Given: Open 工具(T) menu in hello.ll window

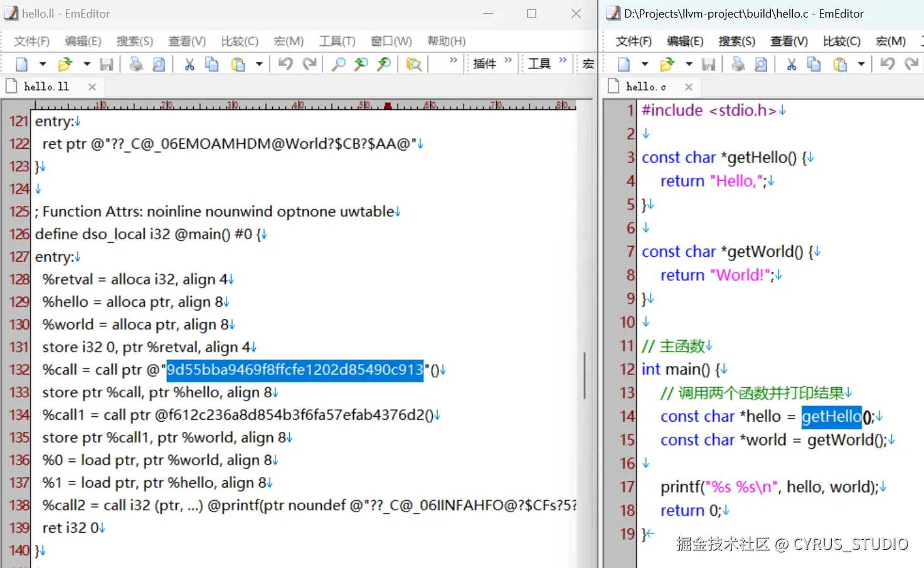Looking at the screenshot, I should pos(337,41).
